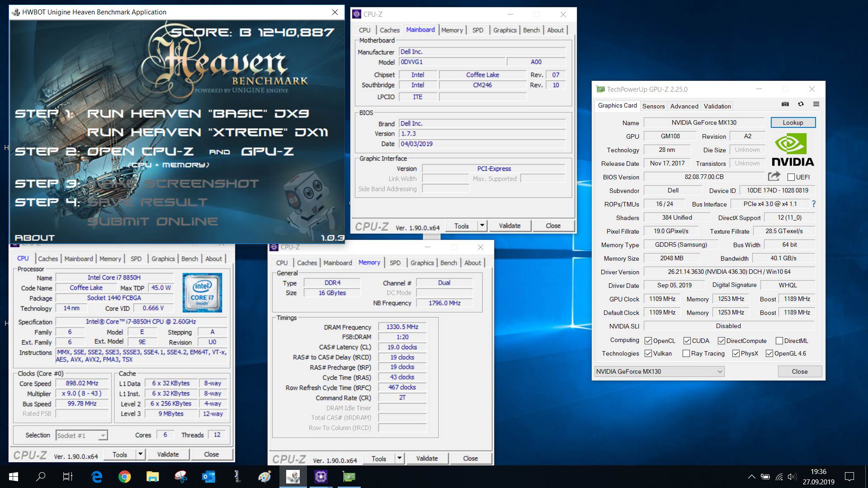868x488 pixels.
Task: Click BIOS save/share arrow icon in GPU-Z
Action: [x=774, y=176]
